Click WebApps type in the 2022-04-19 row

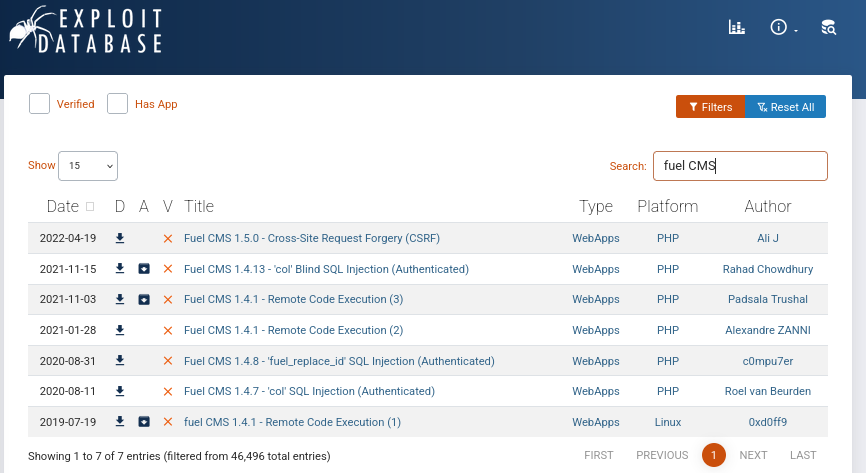pyautogui.click(x=595, y=238)
